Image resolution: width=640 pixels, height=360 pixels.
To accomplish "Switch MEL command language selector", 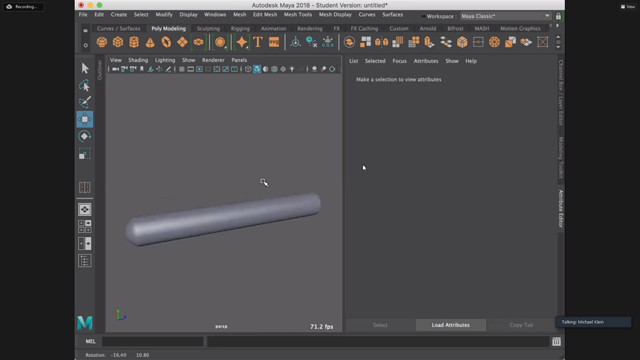I will click(x=90, y=342).
